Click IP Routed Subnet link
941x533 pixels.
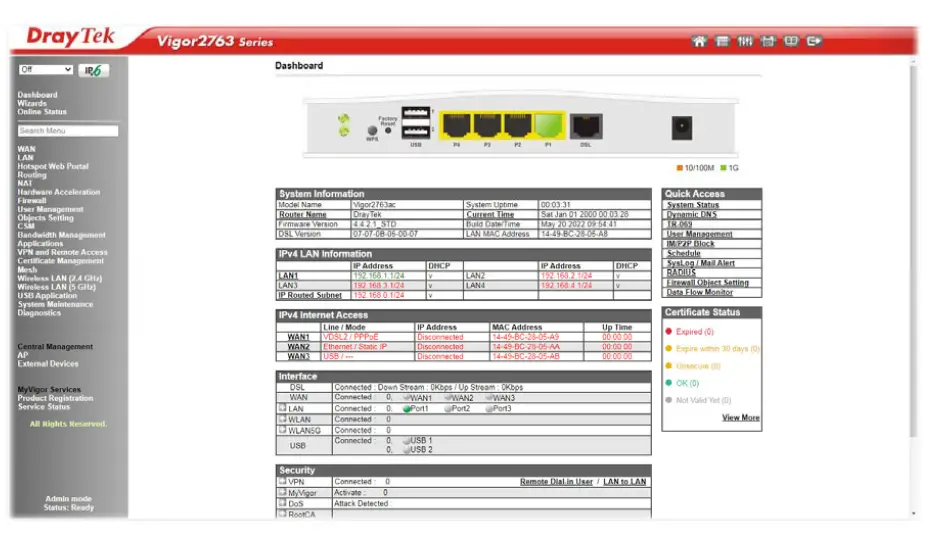coord(310,295)
